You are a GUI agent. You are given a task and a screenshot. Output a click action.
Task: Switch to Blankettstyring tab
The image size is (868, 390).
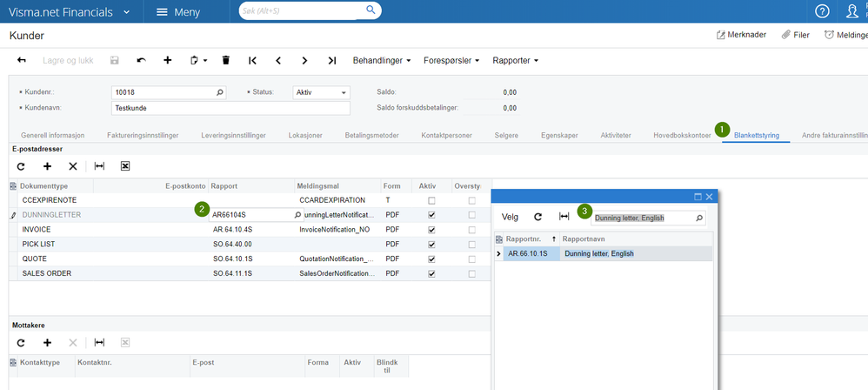756,136
